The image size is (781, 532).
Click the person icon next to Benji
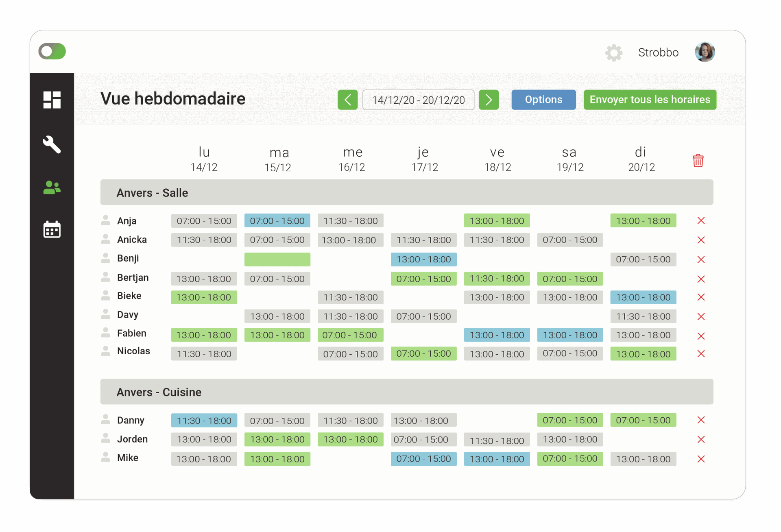pos(106,258)
